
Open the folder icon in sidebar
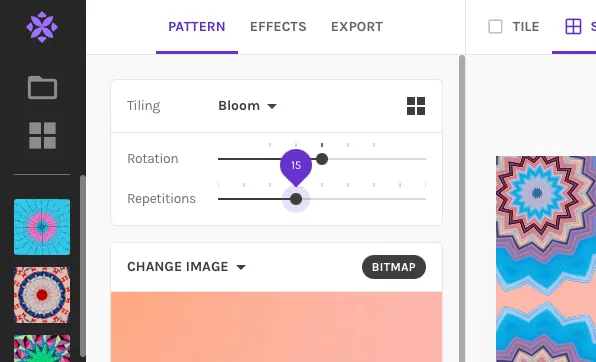tap(42, 88)
